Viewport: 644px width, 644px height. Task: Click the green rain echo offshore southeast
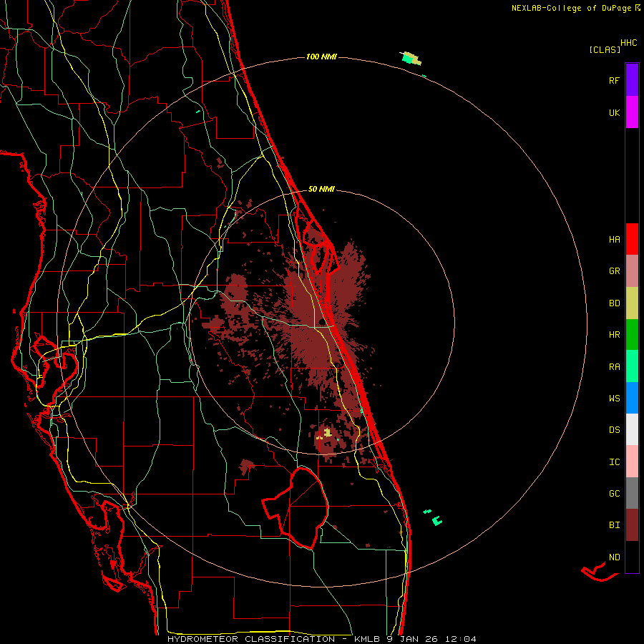436,521
